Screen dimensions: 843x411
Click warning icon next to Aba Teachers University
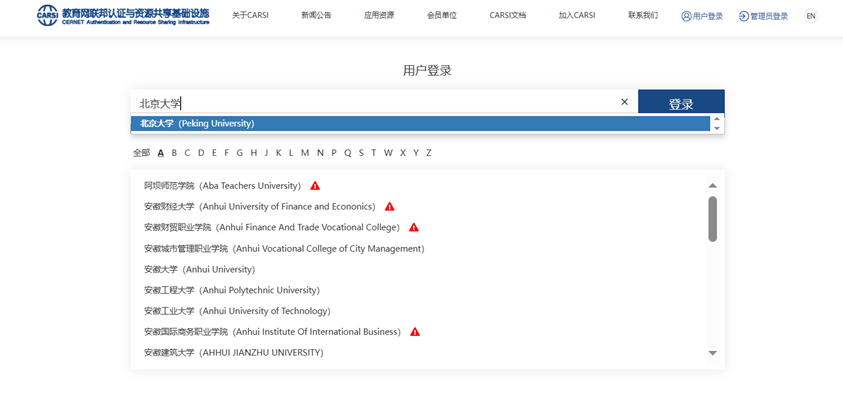coord(315,186)
